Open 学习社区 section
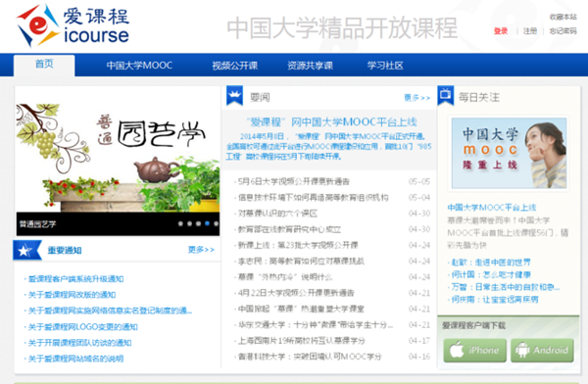The image size is (588, 384). (x=385, y=66)
